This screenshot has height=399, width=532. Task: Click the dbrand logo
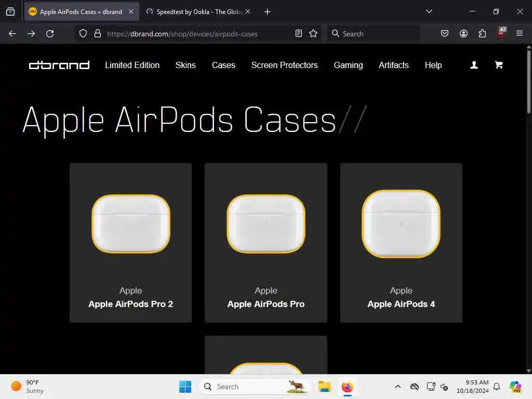[x=59, y=65]
